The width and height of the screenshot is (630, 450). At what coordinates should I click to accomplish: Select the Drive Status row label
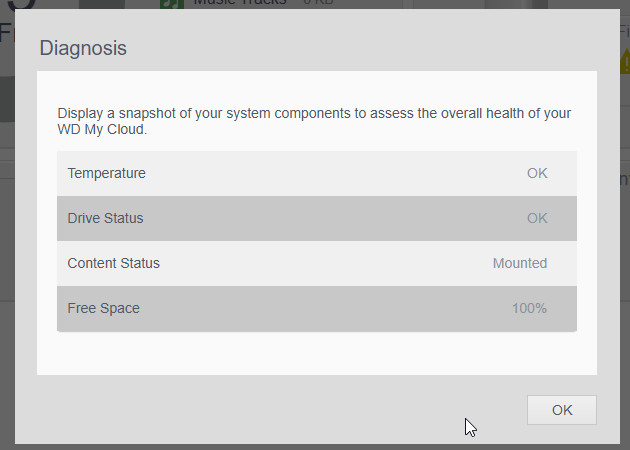[105, 218]
